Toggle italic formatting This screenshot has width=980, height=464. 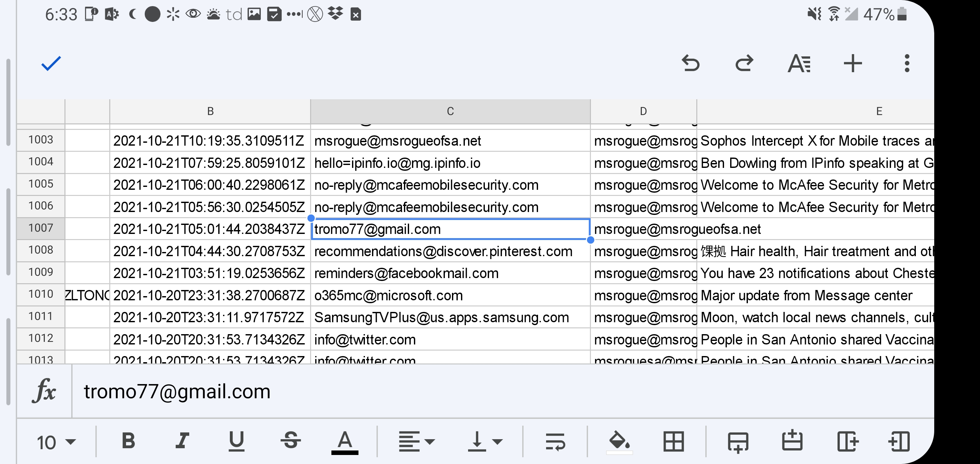pyautogui.click(x=182, y=441)
